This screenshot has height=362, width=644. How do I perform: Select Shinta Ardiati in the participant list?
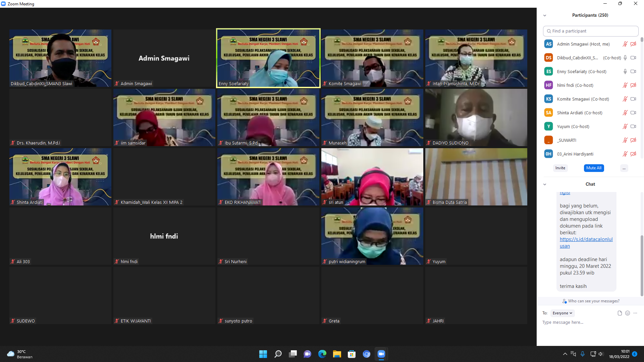[580, 113]
